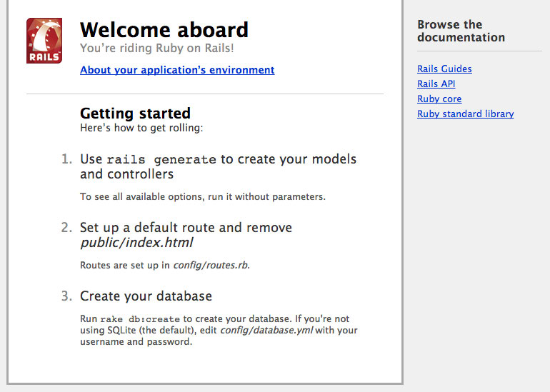This screenshot has width=550, height=392.
Task: Click the "You're riding Ruby on Rails!" subtitle
Action: tap(156, 49)
